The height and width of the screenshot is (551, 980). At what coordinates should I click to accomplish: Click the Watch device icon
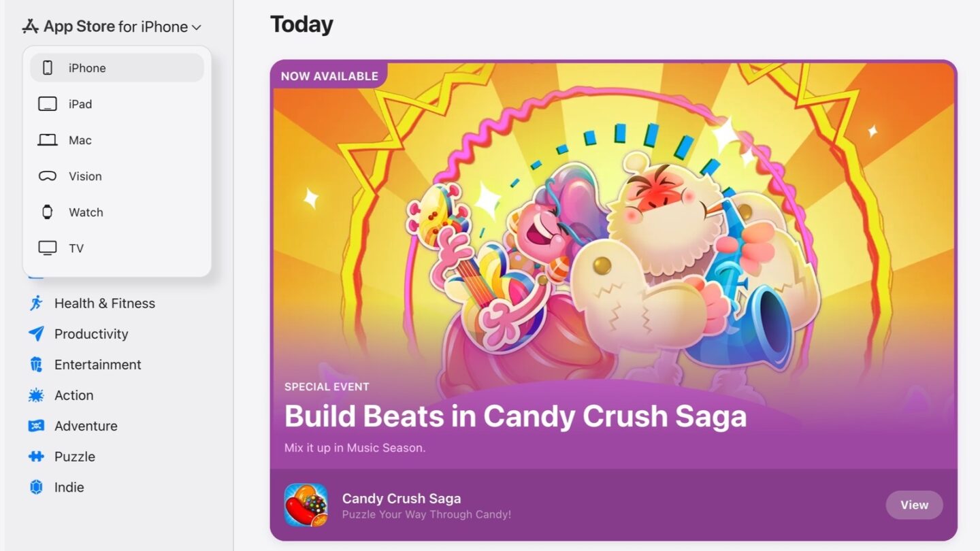coord(46,212)
